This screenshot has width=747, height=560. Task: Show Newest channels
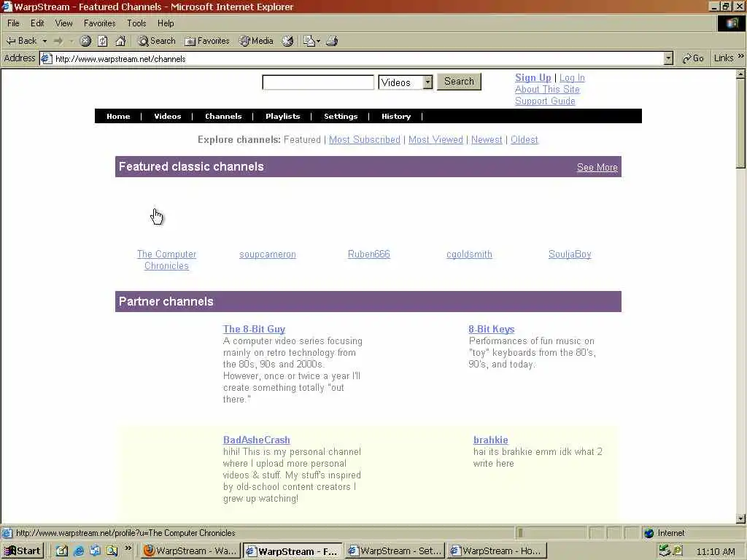(487, 139)
